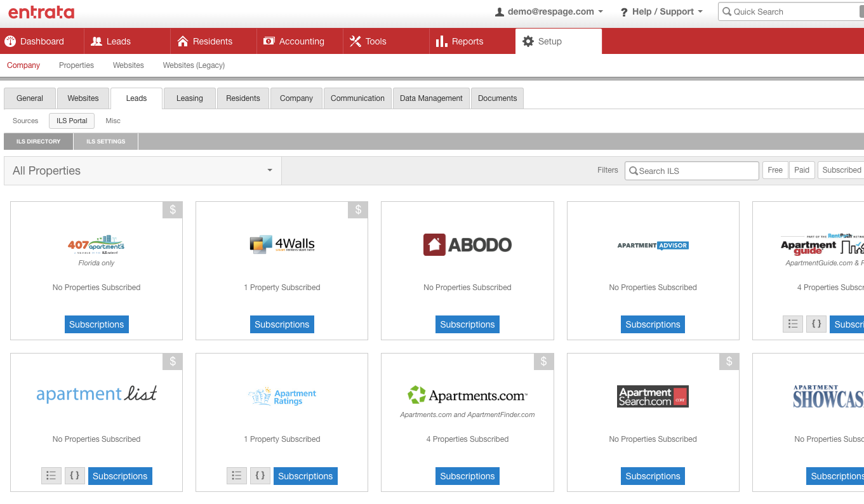Click the braces icon on apartment list card
The image size is (864, 504).
[x=75, y=475]
